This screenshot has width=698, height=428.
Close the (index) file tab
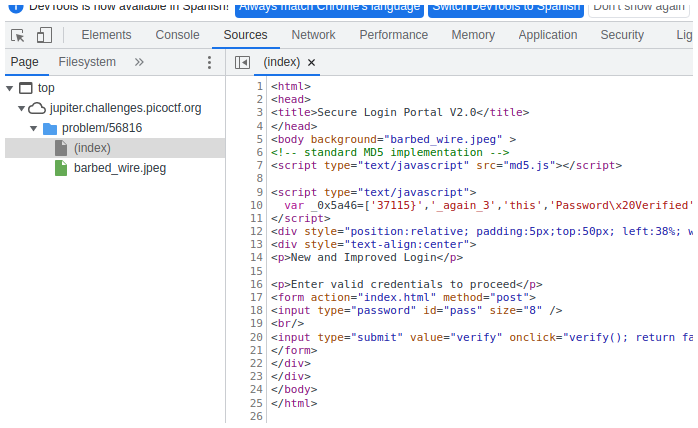311,62
